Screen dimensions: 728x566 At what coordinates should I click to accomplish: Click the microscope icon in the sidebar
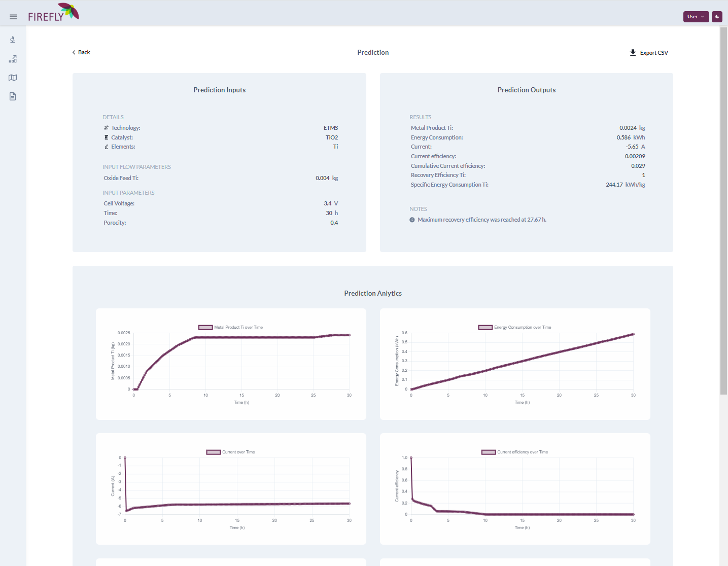(13, 40)
